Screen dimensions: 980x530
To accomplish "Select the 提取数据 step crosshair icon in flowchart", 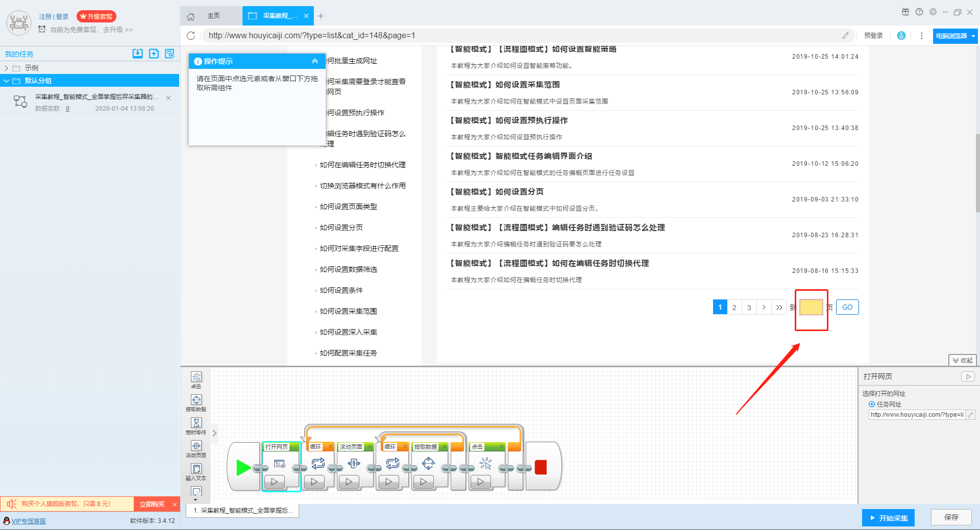I will [x=428, y=463].
